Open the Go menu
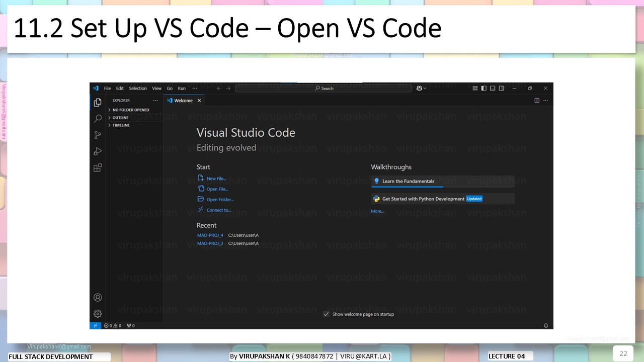Viewport: 644px width, 362px height. click(x=170, y=88)
